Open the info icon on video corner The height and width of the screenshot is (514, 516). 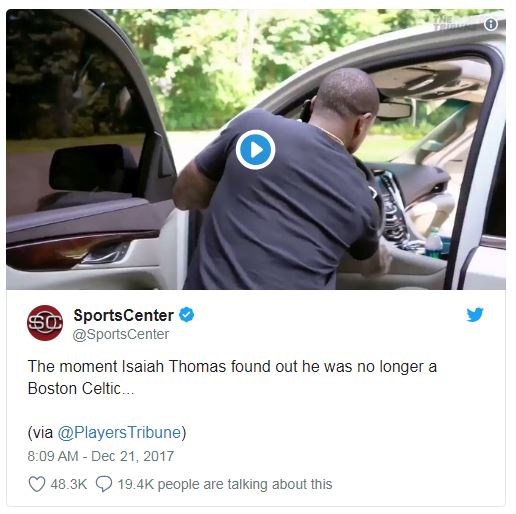click(491, 24)
